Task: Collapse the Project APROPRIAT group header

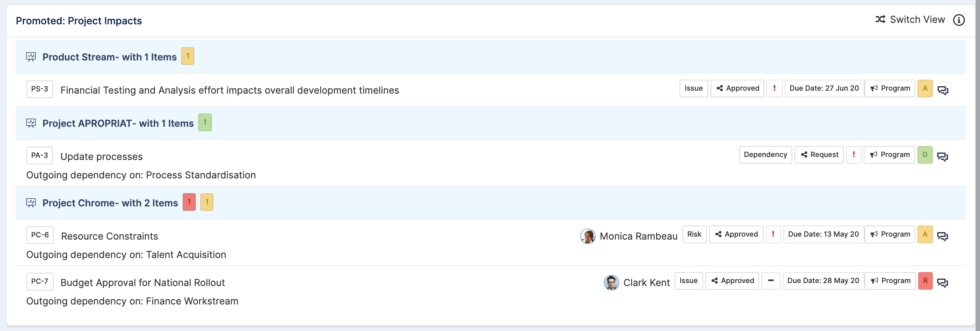Action: tap(118, 123)
